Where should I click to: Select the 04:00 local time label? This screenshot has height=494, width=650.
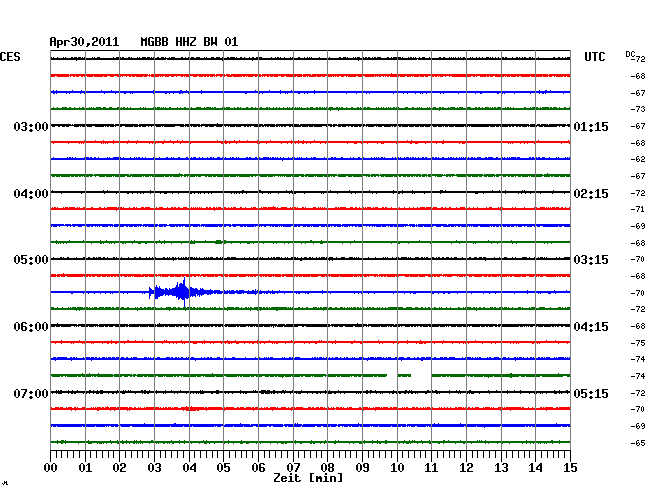31,194
